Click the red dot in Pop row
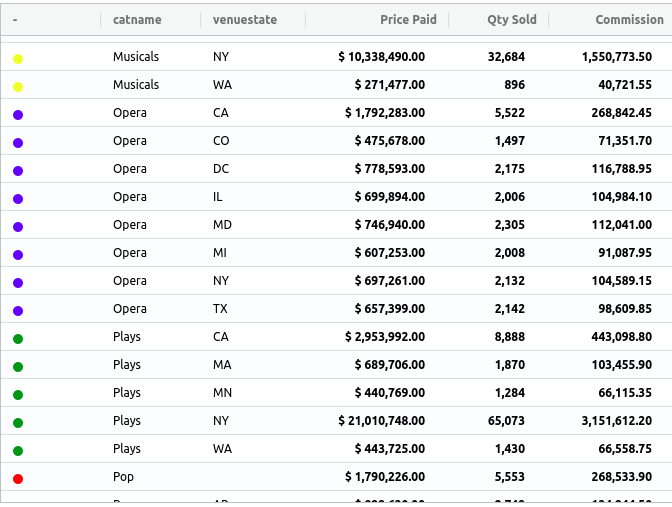The height and width of the screenshot is (507, 672). [18, 479]
